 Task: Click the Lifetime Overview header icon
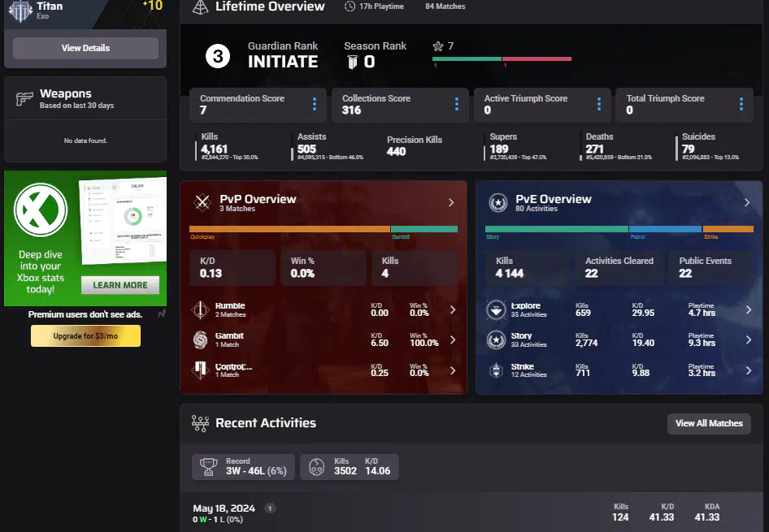click(x=199, y=7)
